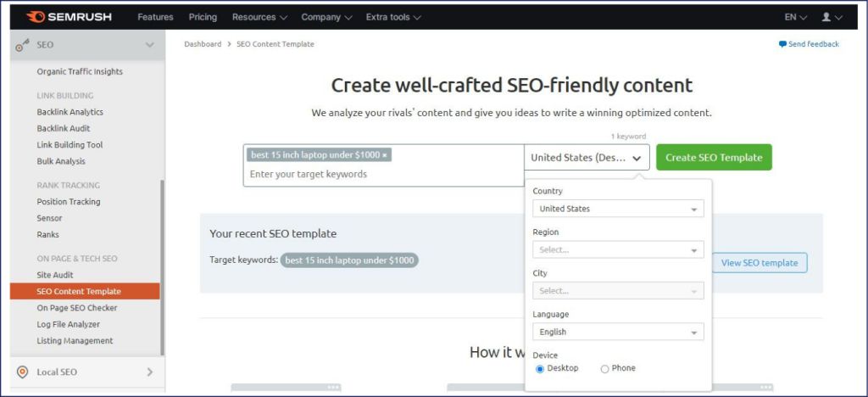
Task: Collapse the SEO sidebar section chevron
Action: [x=149, y=45]
